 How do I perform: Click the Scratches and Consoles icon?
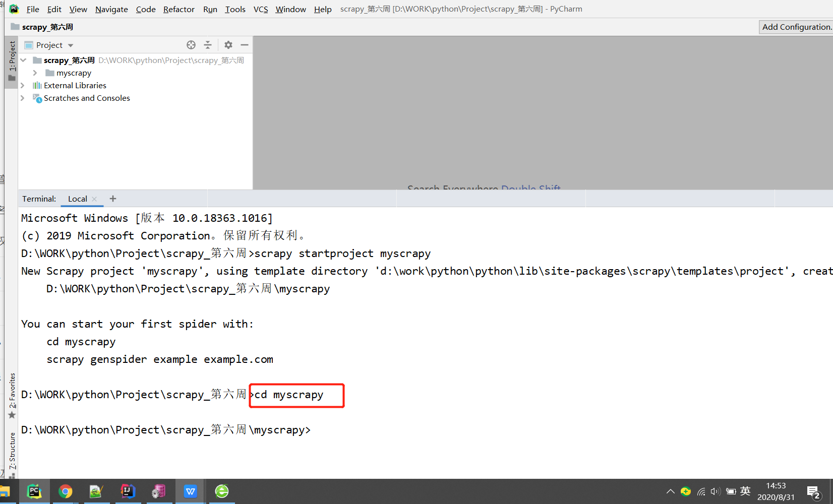pyautogui.click(x=38, y=98)
